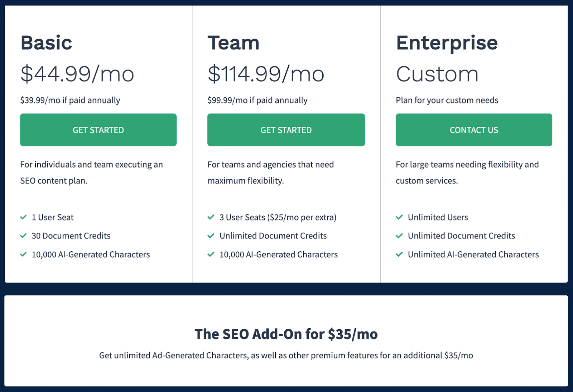Click the $114.99/mo price text
The width and height of the screenshot is (573, 392).
(x=266, y=74)
